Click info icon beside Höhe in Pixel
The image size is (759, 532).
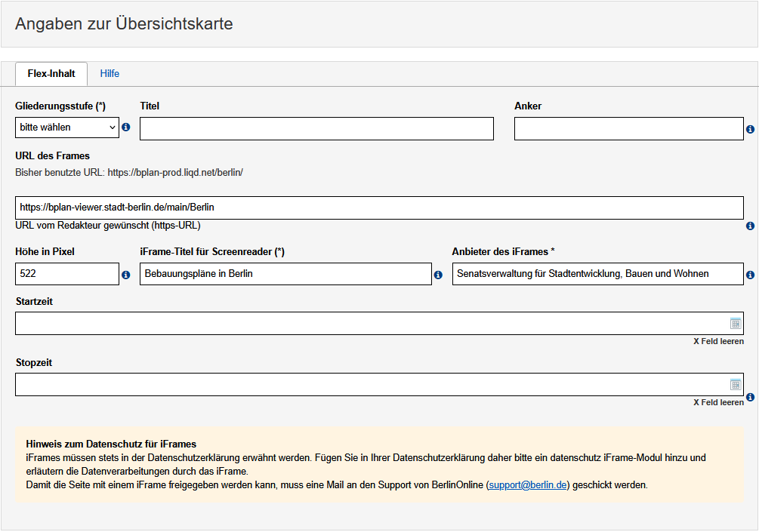click(x=126, y=275)
